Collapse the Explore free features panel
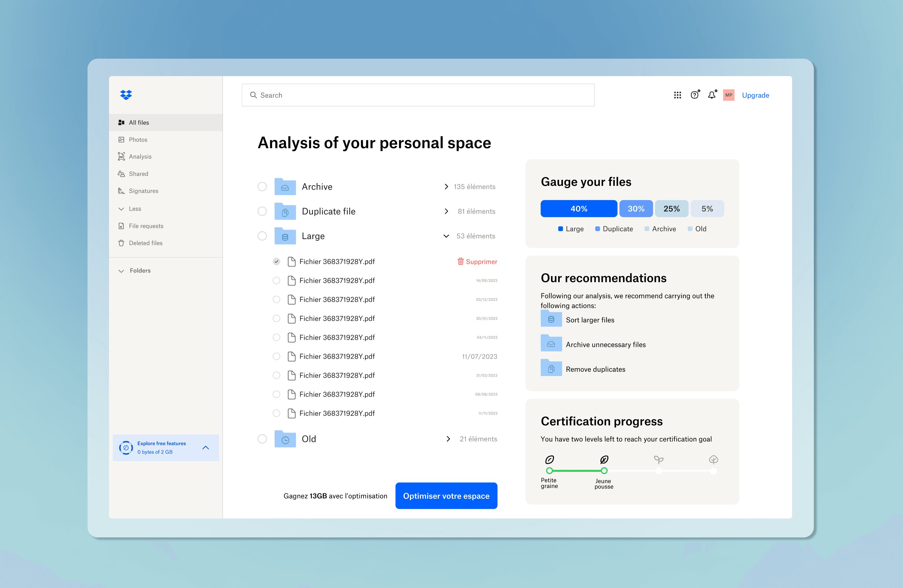The height and width of the screenshot is (588, 903). (x=206, y=448)
